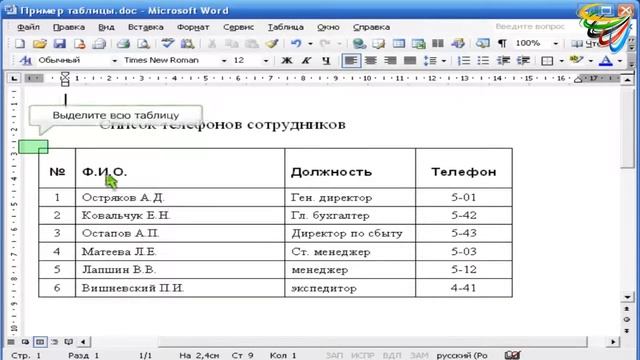Viewport: 640px width, 360px height.
Task: Open the Правка menu
Action: (x=69, y=27)
